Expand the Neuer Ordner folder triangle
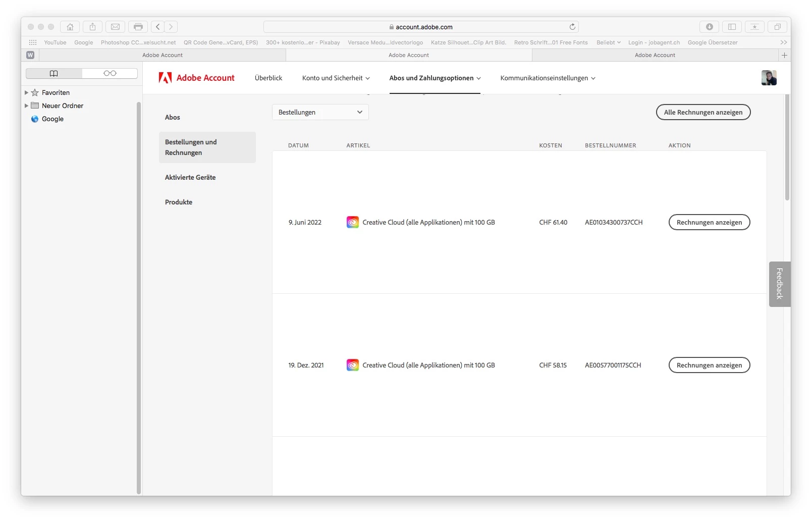The width and height of the screenshot is (812, 521). [x=26, y=106]
